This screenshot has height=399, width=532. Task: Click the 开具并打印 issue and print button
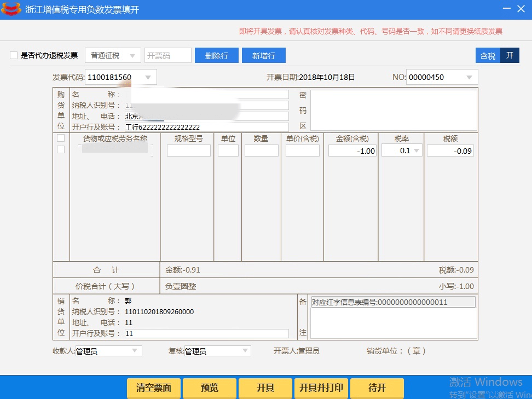click(321, 388)
